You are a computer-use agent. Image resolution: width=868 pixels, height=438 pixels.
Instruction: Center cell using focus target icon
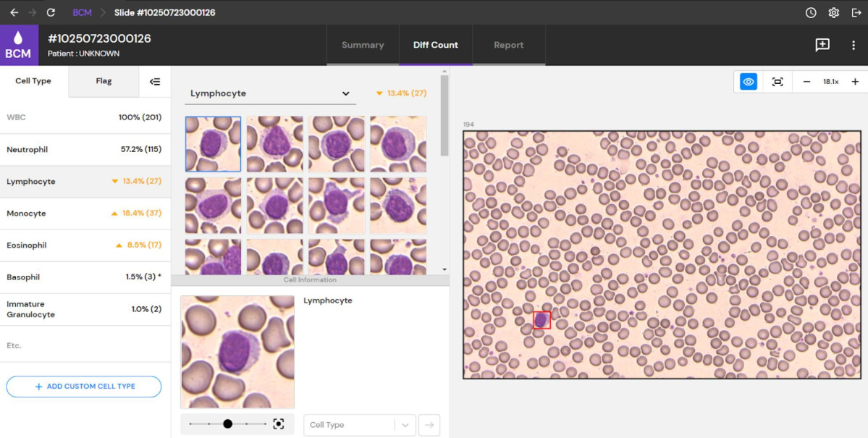click(x=279, y=424)
